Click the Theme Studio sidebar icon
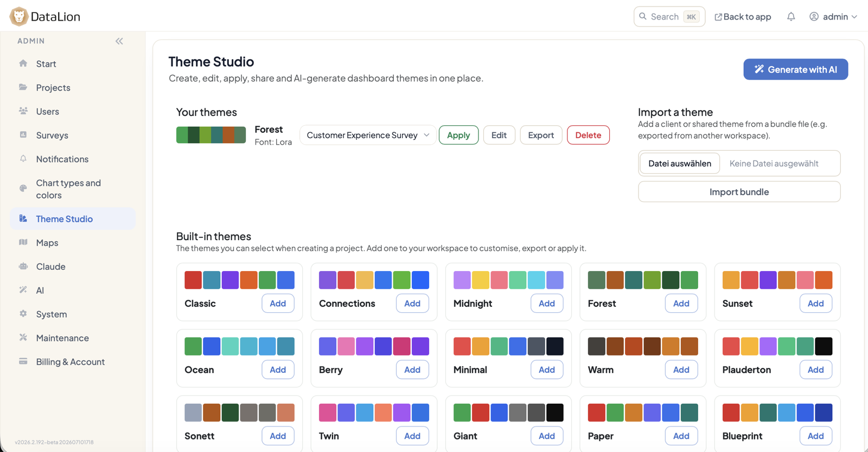 coord(23,218)
